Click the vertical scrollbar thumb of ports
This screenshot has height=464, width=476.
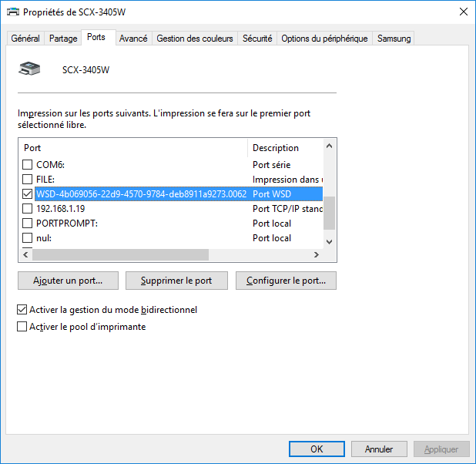[x=330, y=213]
